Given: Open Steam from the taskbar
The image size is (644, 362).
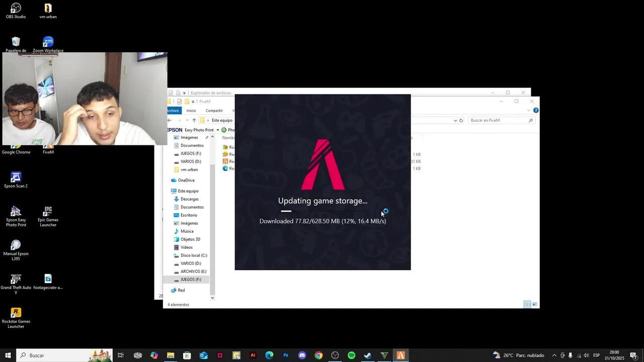Looking at the screenshot, I should 368,355.
